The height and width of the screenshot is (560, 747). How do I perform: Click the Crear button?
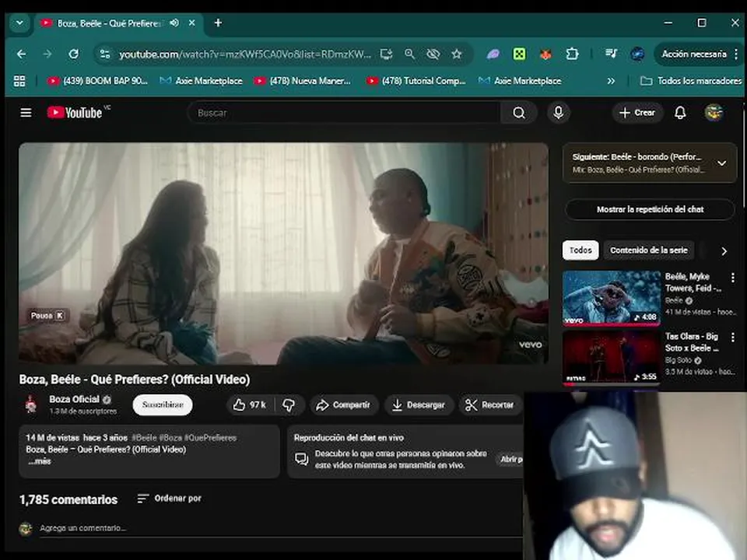pos(637,113)
